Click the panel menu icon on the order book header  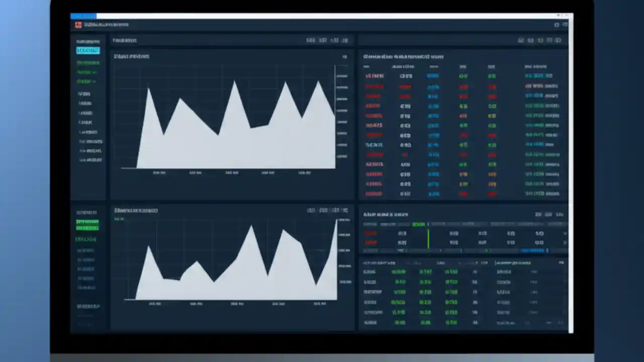pos(560,214)
